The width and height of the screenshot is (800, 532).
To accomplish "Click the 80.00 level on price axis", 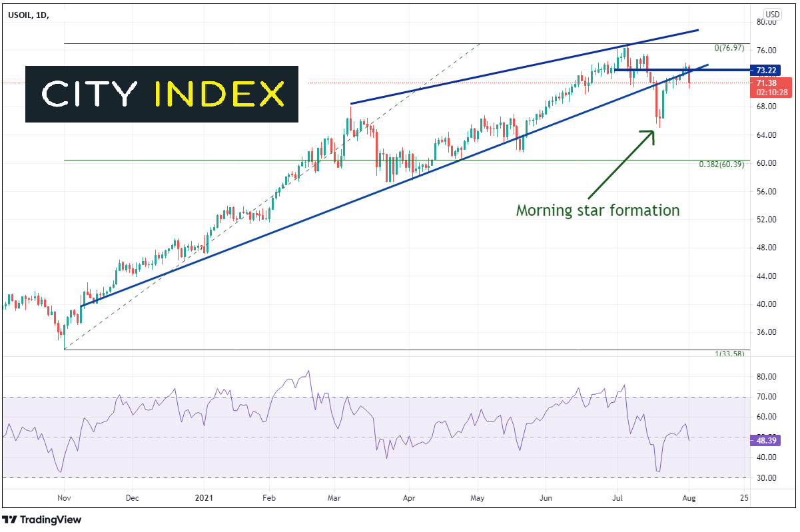I will tap(767, 22).
